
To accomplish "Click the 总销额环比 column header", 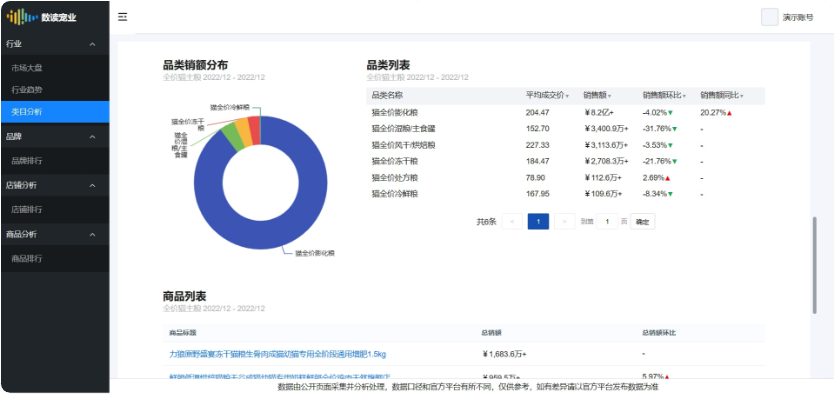I will click(659, 333).
